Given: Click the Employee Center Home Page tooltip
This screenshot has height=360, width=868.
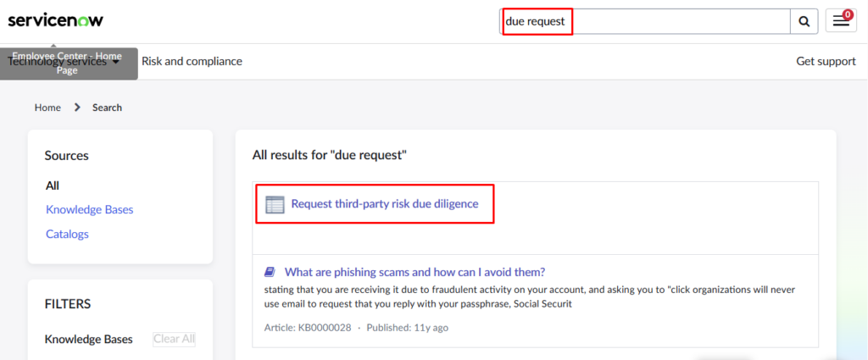Looking at the screenshot, I should [68, 63].
